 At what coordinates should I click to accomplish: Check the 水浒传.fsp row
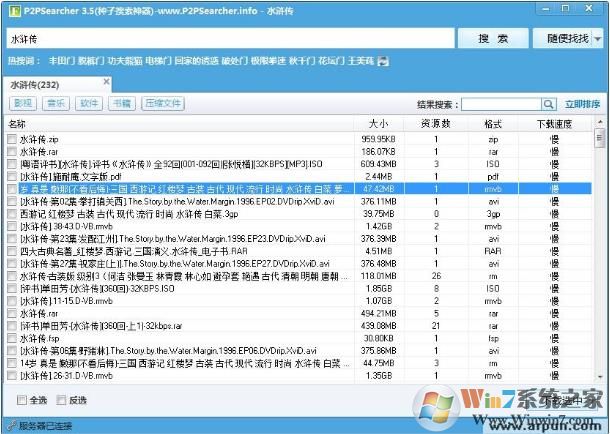coord(12,338)
